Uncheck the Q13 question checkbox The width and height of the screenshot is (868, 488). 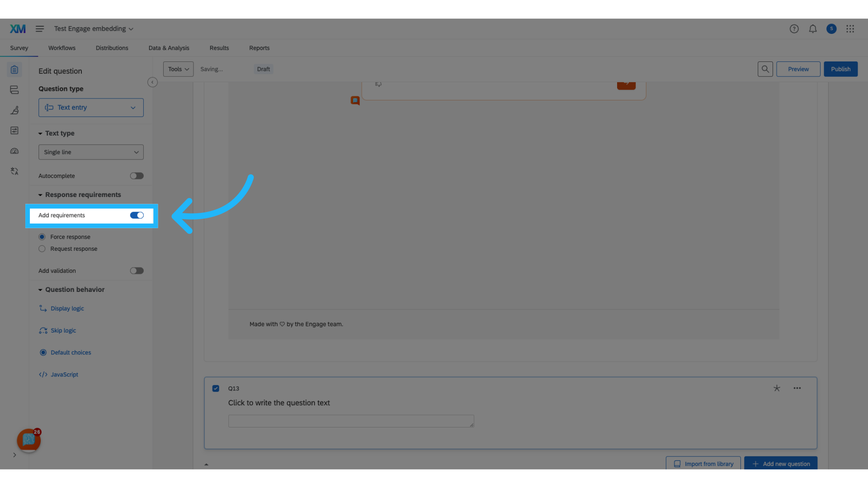click(x=216, y=389)
